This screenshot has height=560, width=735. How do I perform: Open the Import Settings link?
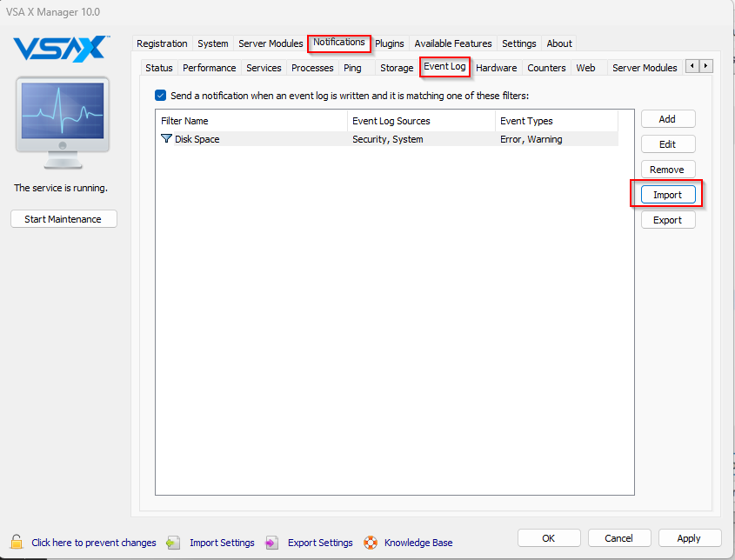222,543
